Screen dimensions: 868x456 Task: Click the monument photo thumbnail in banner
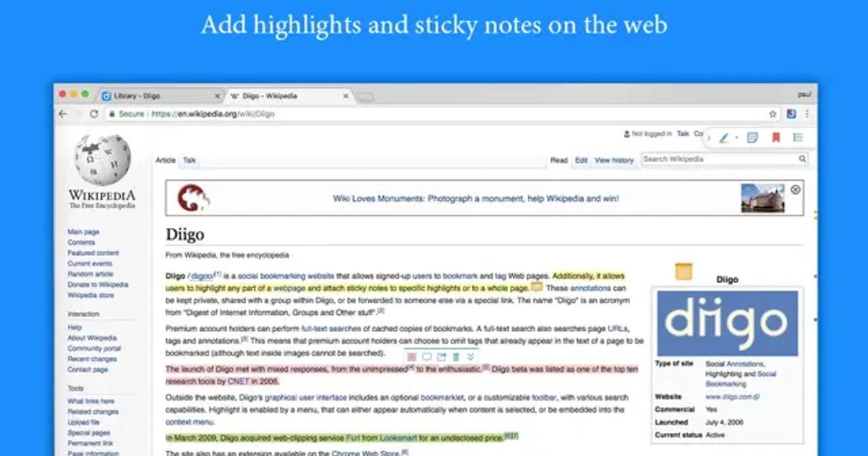coord(762,198)
